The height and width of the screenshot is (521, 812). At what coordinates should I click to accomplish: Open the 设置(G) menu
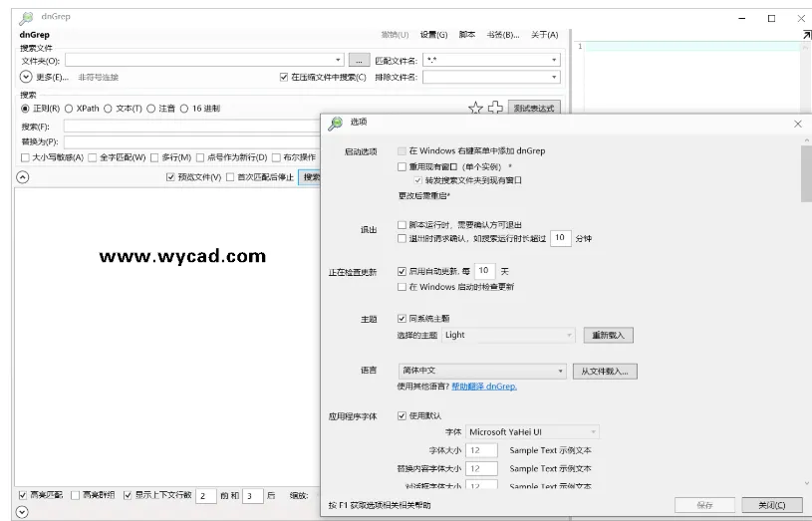(x=433, y=35)
